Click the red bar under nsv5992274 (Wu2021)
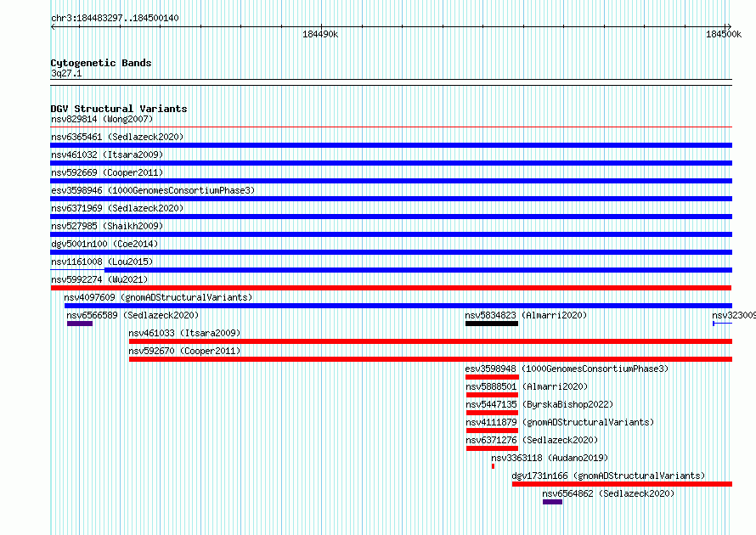 coord(391,288)
